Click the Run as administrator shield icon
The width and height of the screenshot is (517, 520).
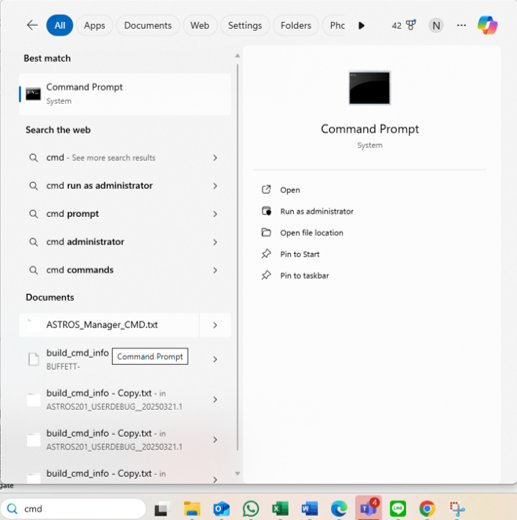266,211
